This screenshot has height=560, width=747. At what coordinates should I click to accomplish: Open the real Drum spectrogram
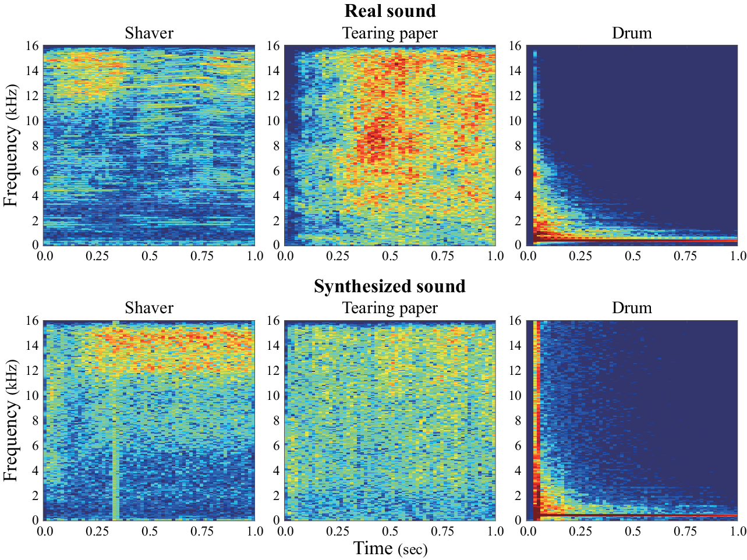(632, 145)
